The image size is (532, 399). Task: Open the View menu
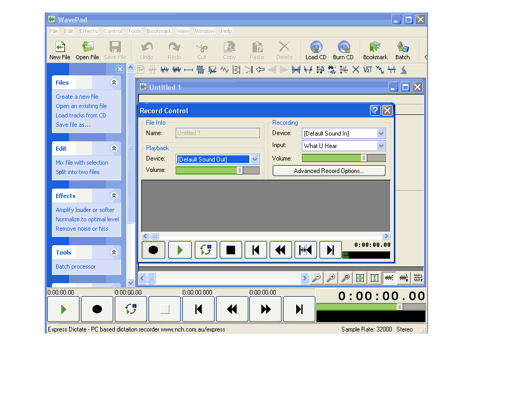click(x=183, y=31)
